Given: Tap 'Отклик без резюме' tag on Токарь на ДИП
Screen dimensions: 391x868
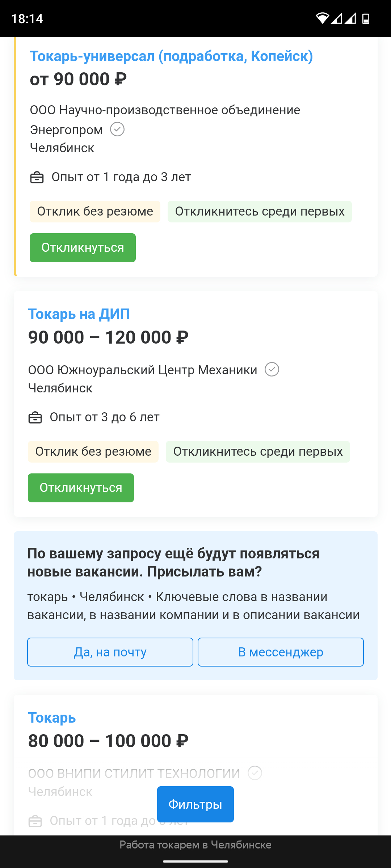Looking at the screenshot, I should coord(93,452).
